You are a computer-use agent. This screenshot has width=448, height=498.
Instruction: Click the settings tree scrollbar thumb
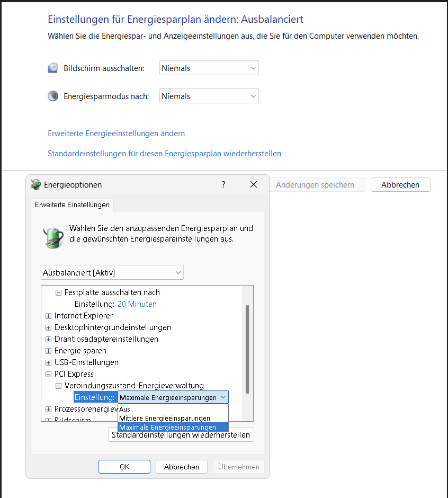click(x=247, y=349)
